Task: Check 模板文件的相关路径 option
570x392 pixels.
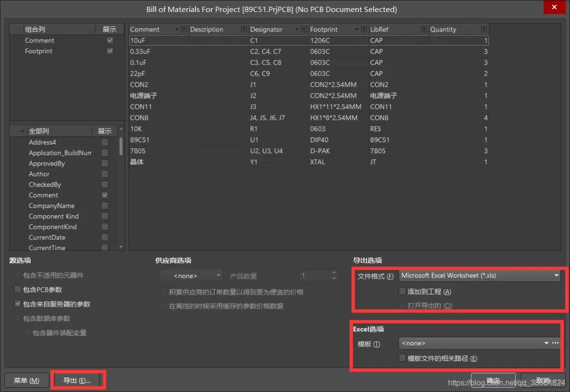Action: tap(402, 358)
